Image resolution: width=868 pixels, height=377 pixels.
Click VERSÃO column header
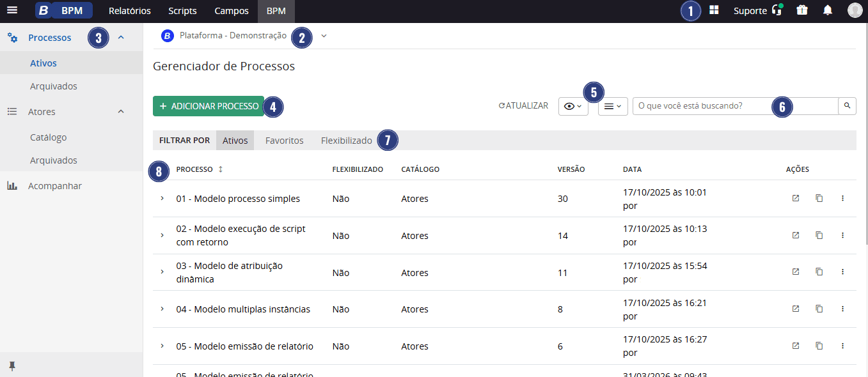coord(571,169)
